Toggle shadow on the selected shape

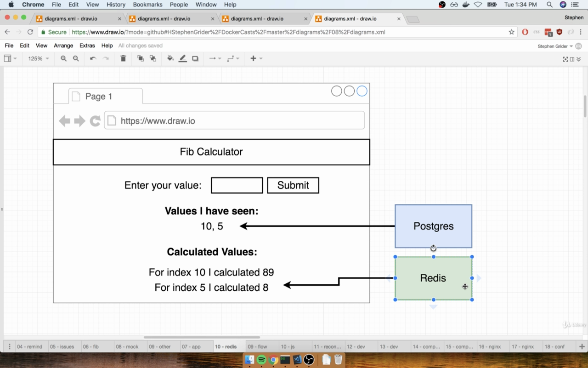pos(195,58)
